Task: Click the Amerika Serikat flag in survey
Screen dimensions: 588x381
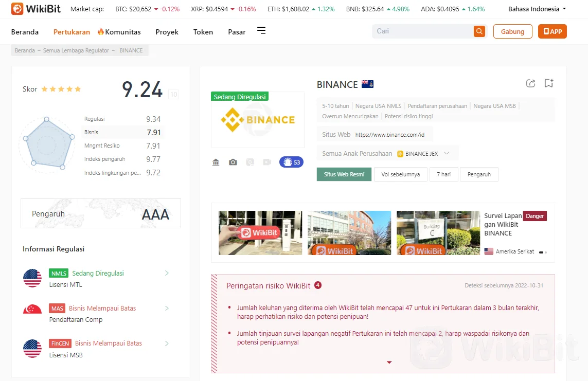Action: pyautogui.click(x=489, y=251)
